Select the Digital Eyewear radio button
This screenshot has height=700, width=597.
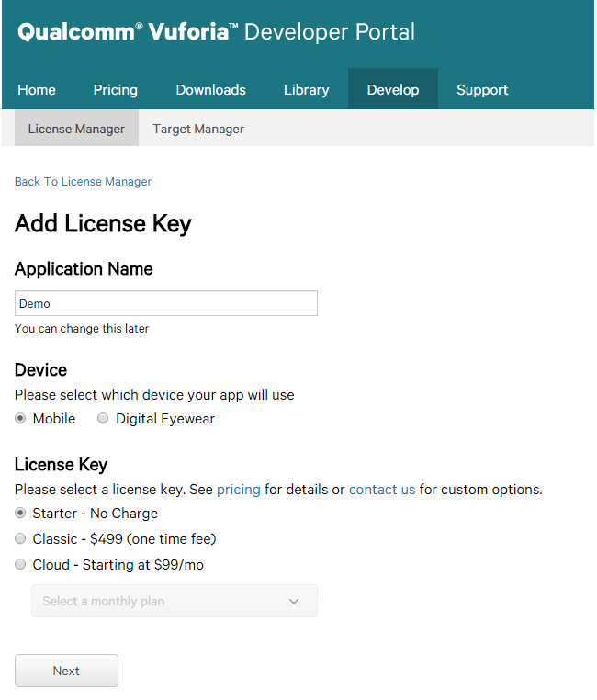tap(103, 418)
